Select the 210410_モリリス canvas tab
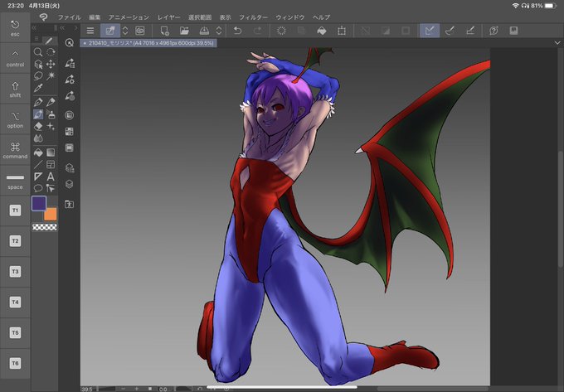 (x=148, y=43)
